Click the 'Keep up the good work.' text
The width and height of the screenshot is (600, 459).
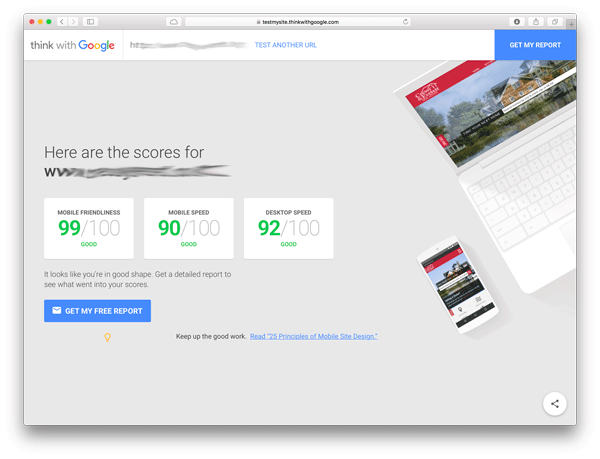click(x=211, y=336)
